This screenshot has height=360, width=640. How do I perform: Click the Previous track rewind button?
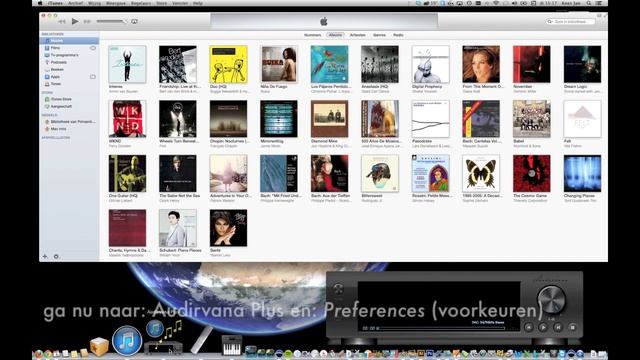pos(62,21)
